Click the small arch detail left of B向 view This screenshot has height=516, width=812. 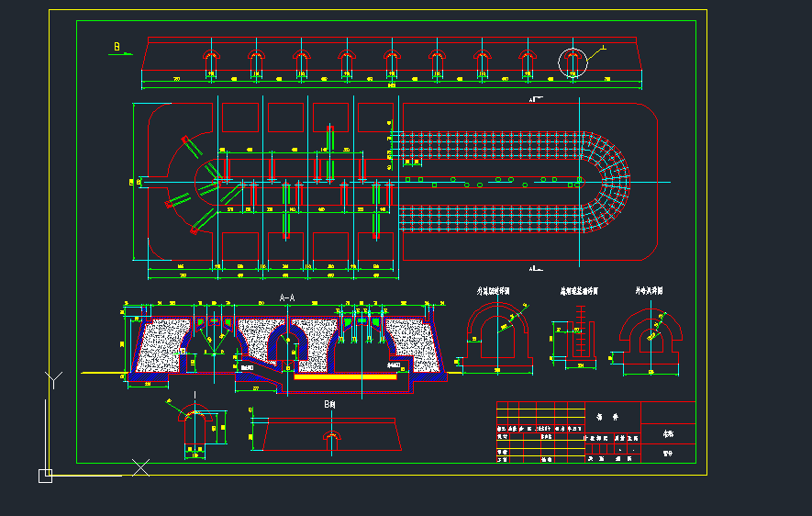click(195, 427)
